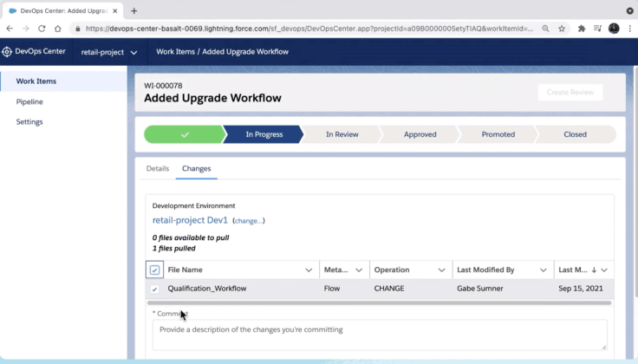638x364 pixels.
Task: Click the Sep 15, 2021 date cell
Action: pyautogui.click(x=581, y=289)
